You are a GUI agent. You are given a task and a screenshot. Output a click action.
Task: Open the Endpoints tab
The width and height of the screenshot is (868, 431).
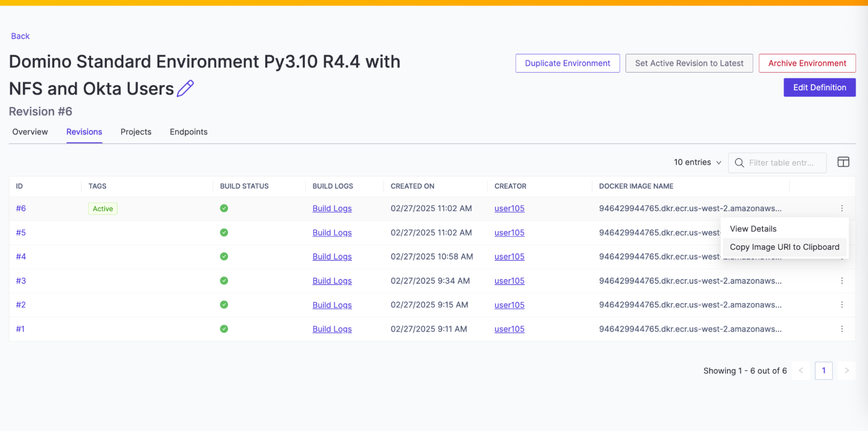pos(188,132)
